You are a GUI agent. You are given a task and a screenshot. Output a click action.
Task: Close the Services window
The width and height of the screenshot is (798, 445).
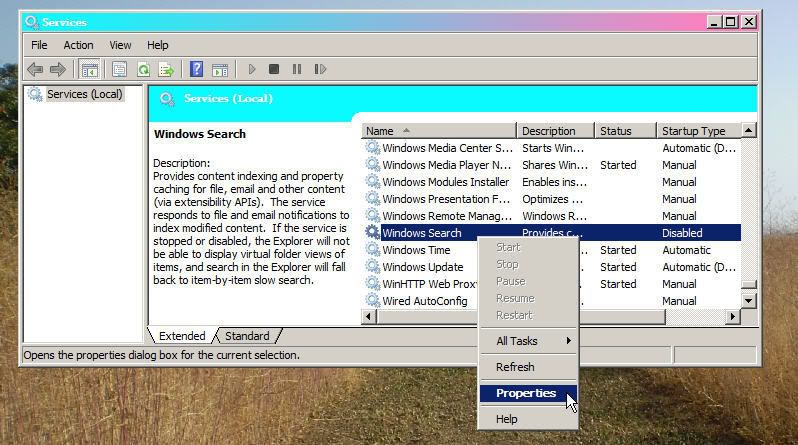tap(749, 22)
